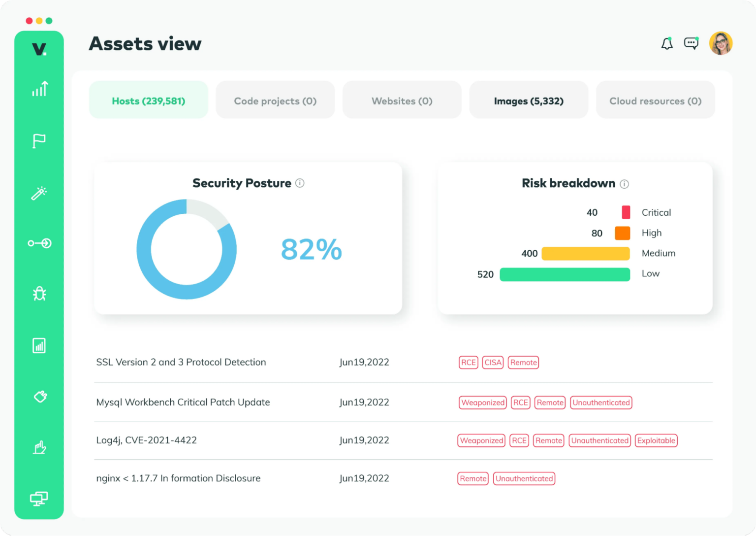Select the flag icon in the sidebar
Screen dimensions: 756x536
tap(39, 141)
